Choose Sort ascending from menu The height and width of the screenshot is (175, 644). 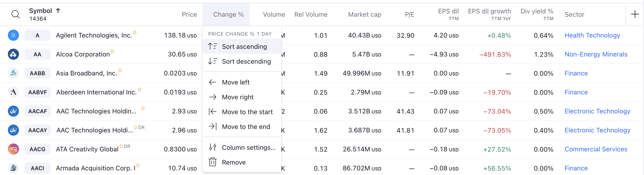(x=242, y=47)
